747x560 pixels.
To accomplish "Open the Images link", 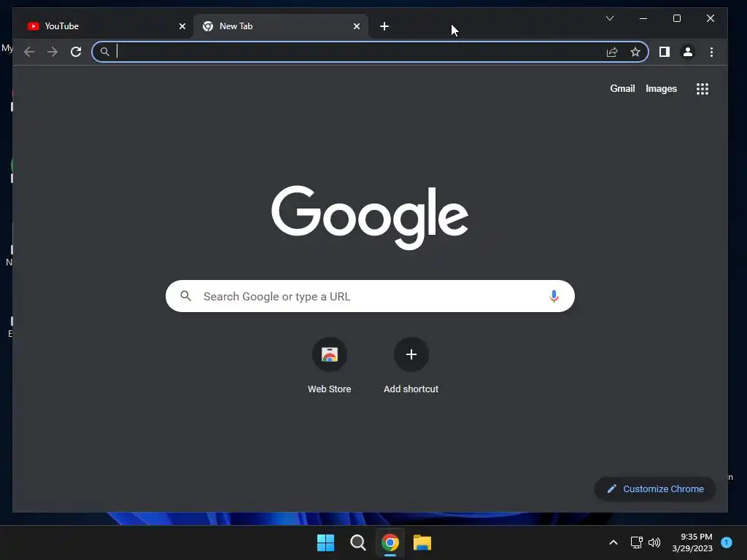I will [x=661, y=88].
